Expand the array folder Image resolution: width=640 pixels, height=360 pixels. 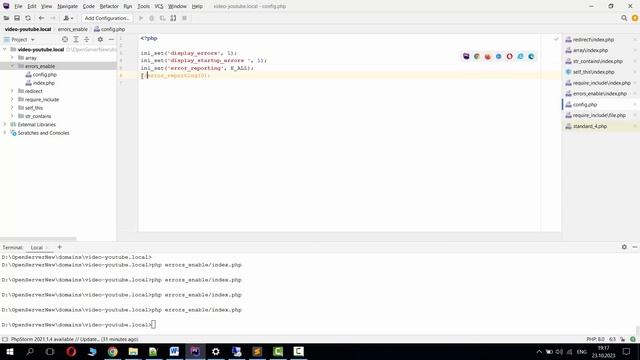coord(12,58)
